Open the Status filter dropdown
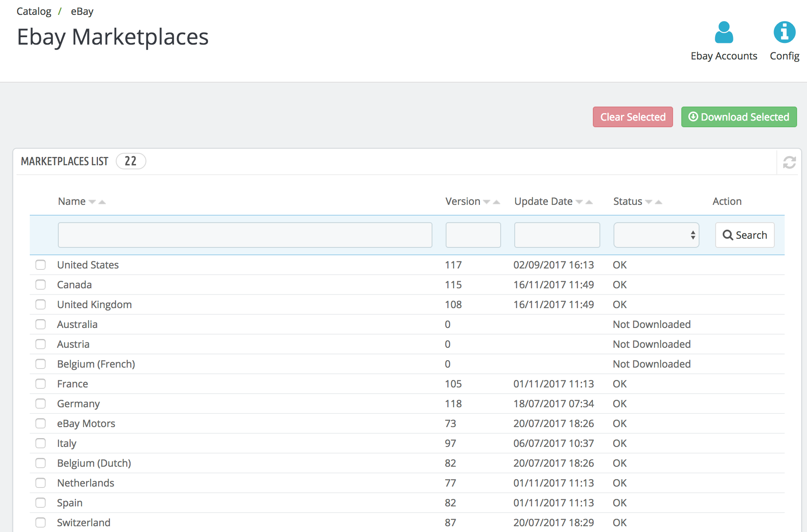 pos(656,235)
